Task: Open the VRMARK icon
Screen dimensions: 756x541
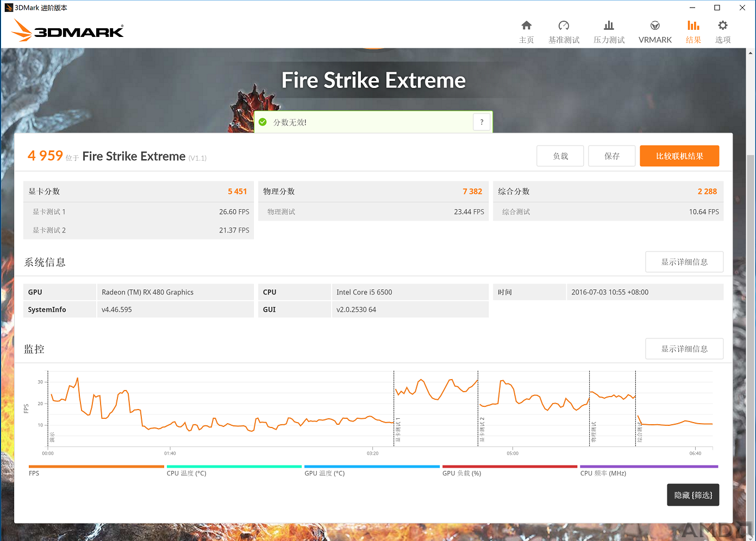Action: [655, 26]
